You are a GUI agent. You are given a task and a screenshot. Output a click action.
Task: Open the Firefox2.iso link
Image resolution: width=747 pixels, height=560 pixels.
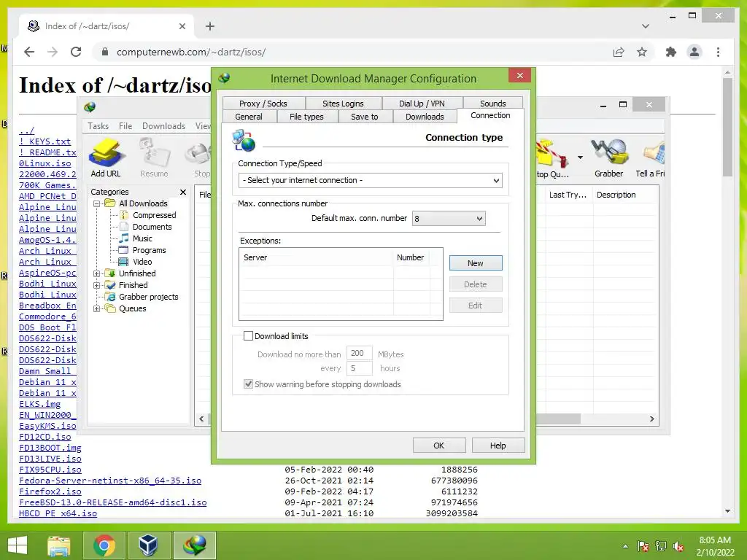[x=50, y=491]
